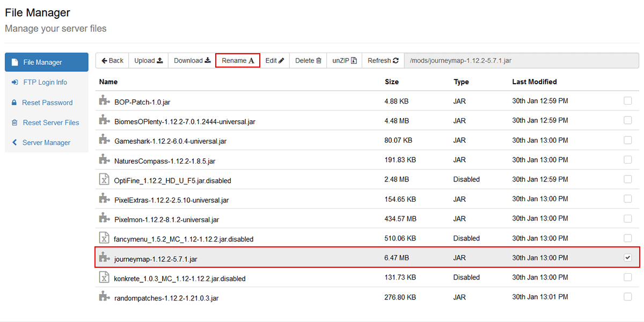
Task: Open BiomesOPlenty-1.12.2-7.0.1.2444-universal.jar file name
Action: [185, 122]
